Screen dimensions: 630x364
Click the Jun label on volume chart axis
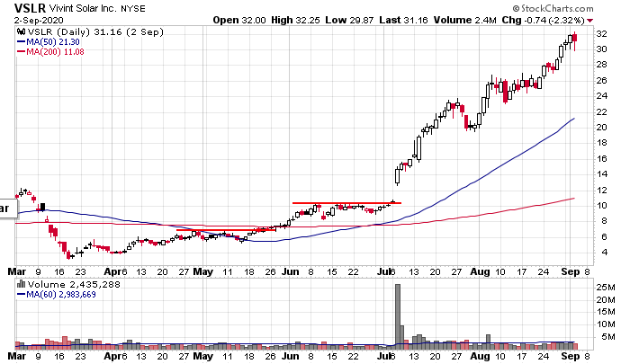[x=290, y=356]
